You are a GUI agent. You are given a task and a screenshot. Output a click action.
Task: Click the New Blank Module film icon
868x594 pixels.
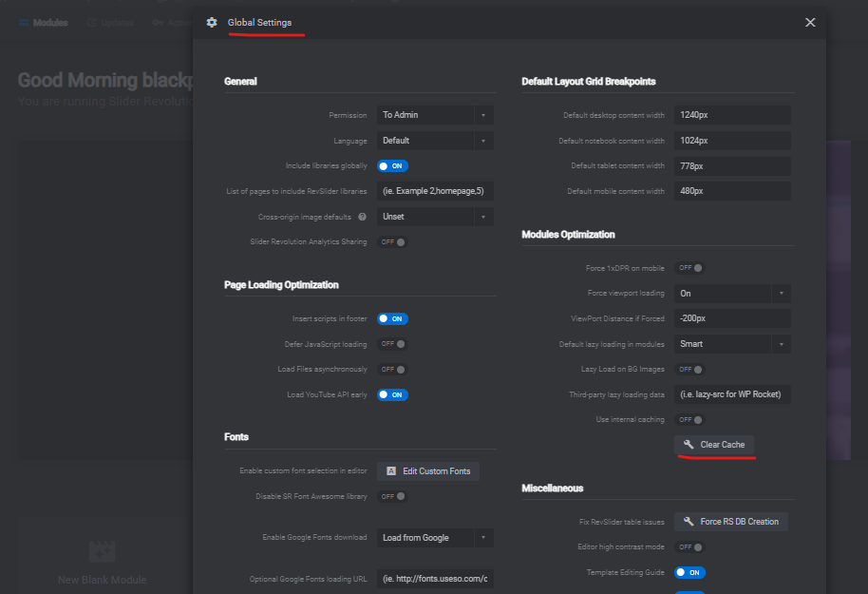tap(102, 551)
